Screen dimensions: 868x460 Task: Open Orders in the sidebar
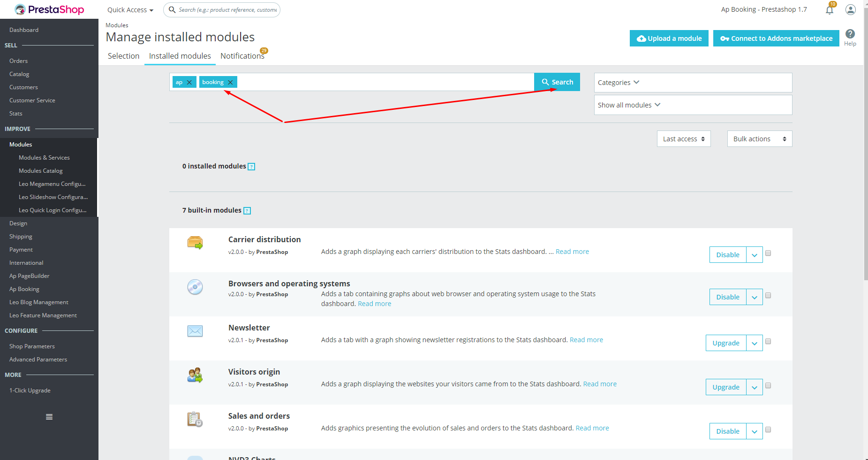click(18, 61)
